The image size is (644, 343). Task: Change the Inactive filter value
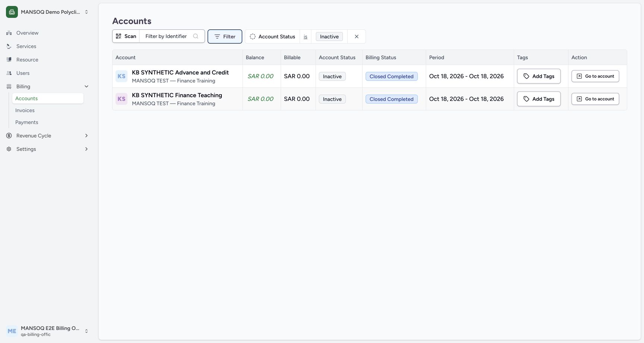329,36
